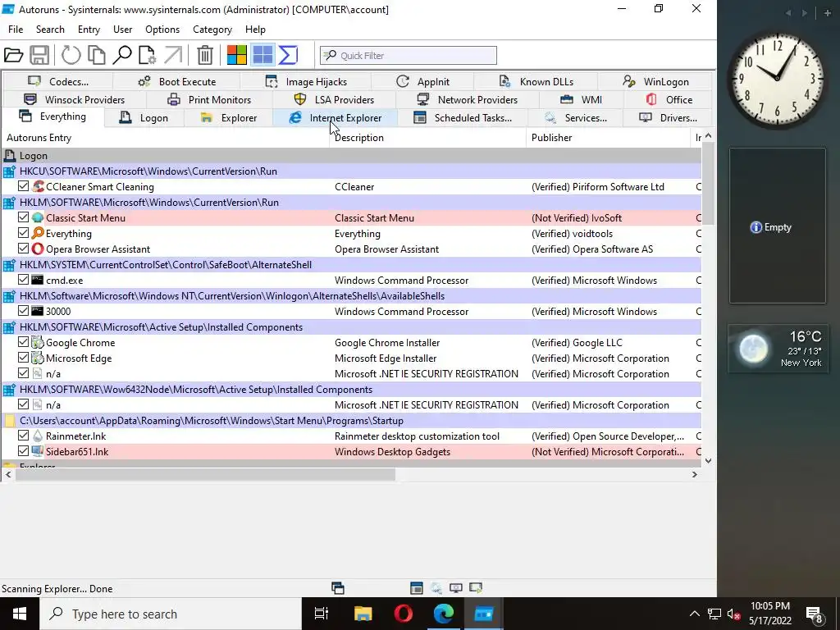Click the horizontal scrollbar right arrow
The image size is (840, 630).
coord(695,474)
